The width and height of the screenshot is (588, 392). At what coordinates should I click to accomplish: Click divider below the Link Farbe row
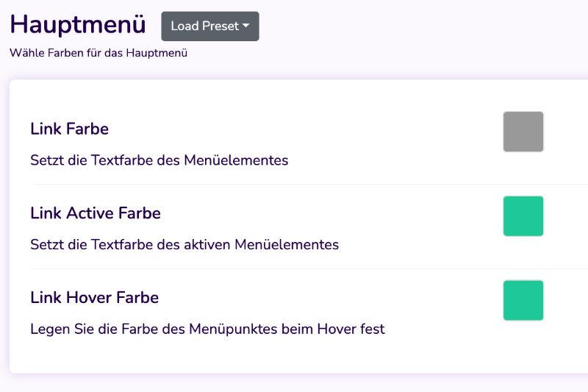click(309, 184)
